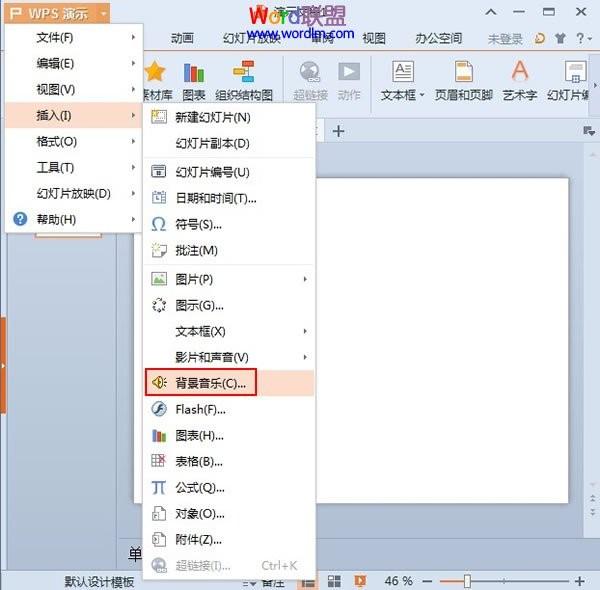The height and width of the screenshot is (590, 600).
Task: Click the table grid icon for 表格(B)
Action: coord(159,461)
